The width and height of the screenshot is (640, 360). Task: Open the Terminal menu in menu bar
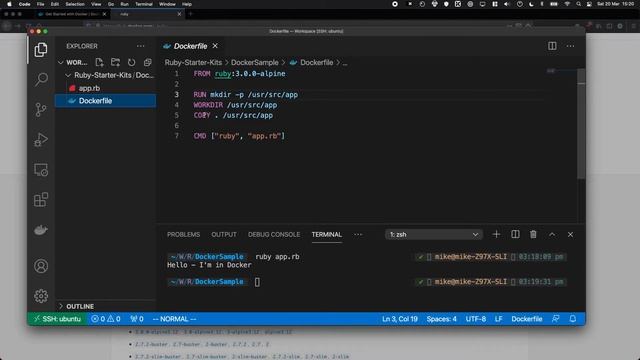click(x=144, y=4)
